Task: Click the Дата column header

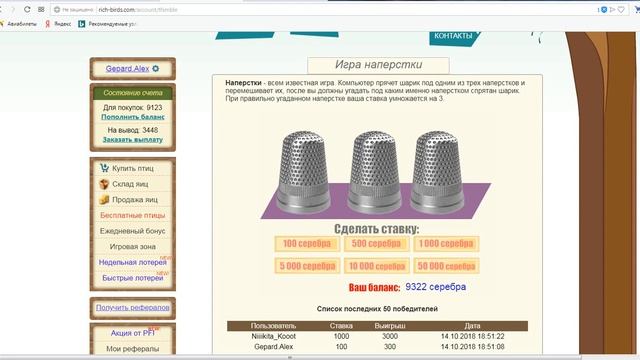Action: click(x=472, y=326)
